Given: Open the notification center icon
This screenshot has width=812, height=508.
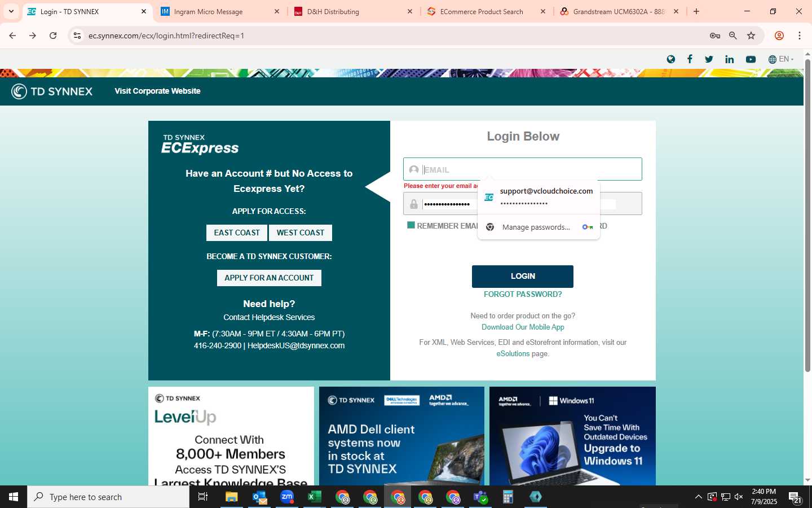Looking at the screenshot, I should pos(795,497).
